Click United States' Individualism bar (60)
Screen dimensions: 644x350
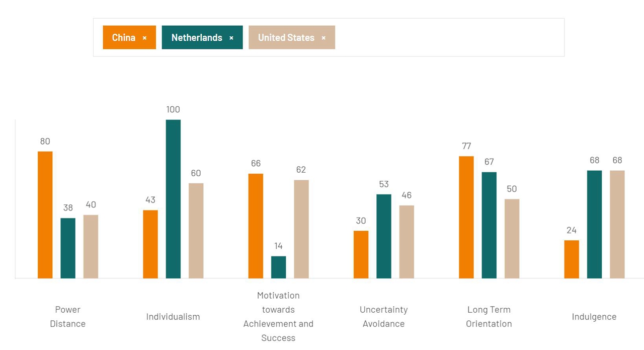click(x=196, y=231)
